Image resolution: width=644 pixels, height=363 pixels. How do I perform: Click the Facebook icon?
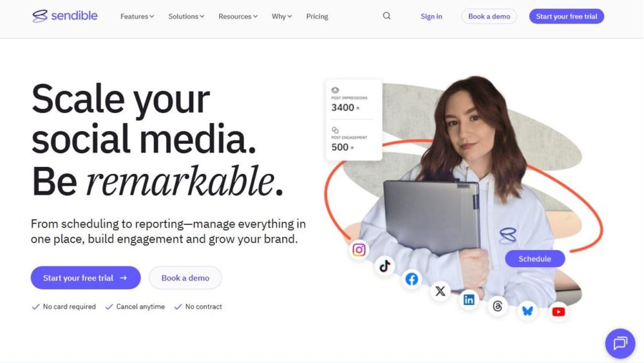(x=412, y=279)
